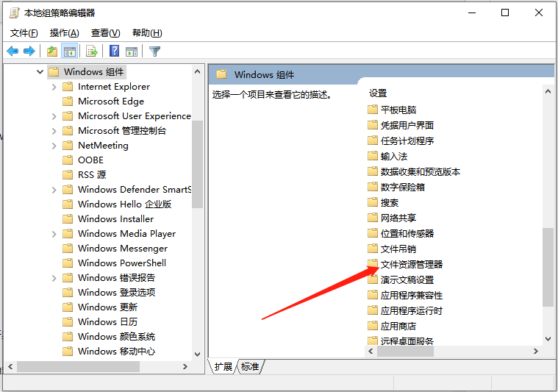Screen dimensions: 558x392
Task: Go up one level with folder icon
Action: click(52, 51)
